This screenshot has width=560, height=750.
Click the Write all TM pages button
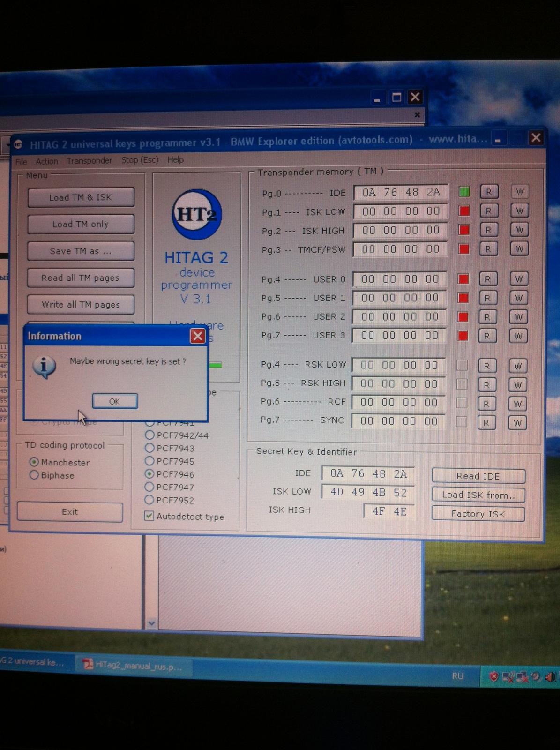point(81,304)
